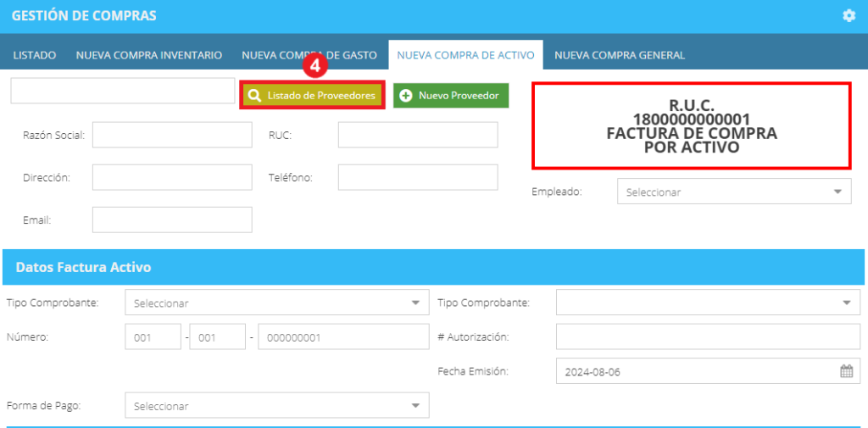Focus the Razón Social input field

pyautogui.click(x=172, y=135)
